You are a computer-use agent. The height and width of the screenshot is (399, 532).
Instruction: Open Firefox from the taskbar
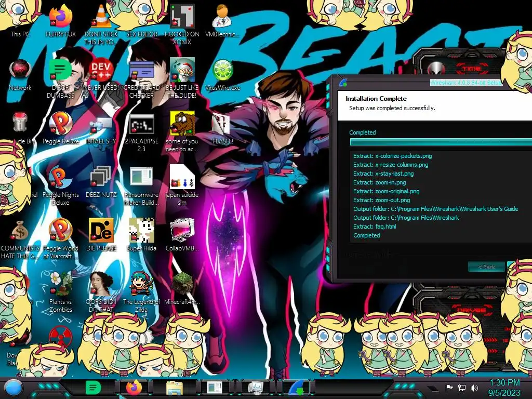tap(134, 388)
